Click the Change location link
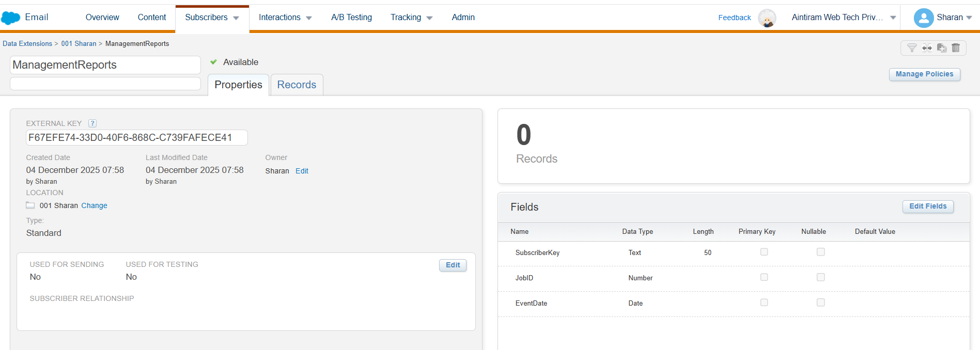 [x=94, y=205]
